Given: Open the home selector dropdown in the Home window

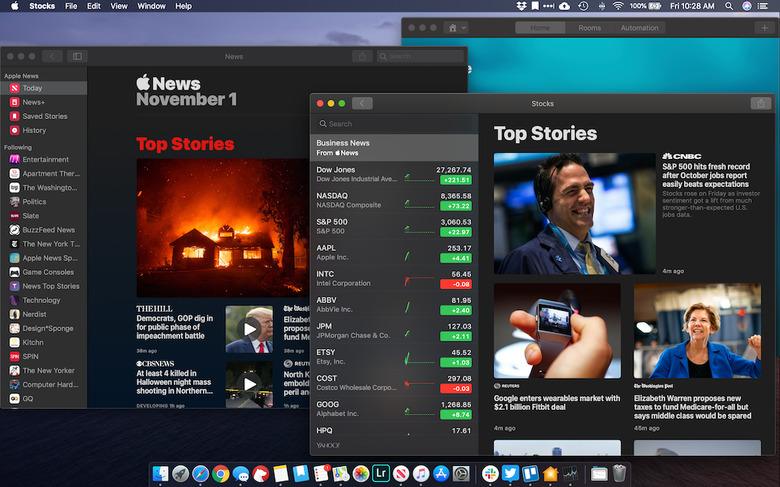Looking at the screenshot, I should pos(457,28).
